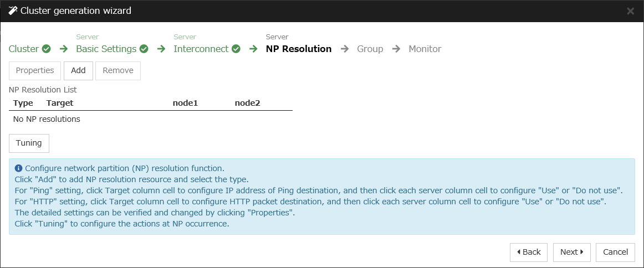Click the wizard wand icon in title bar

point(13,11)
